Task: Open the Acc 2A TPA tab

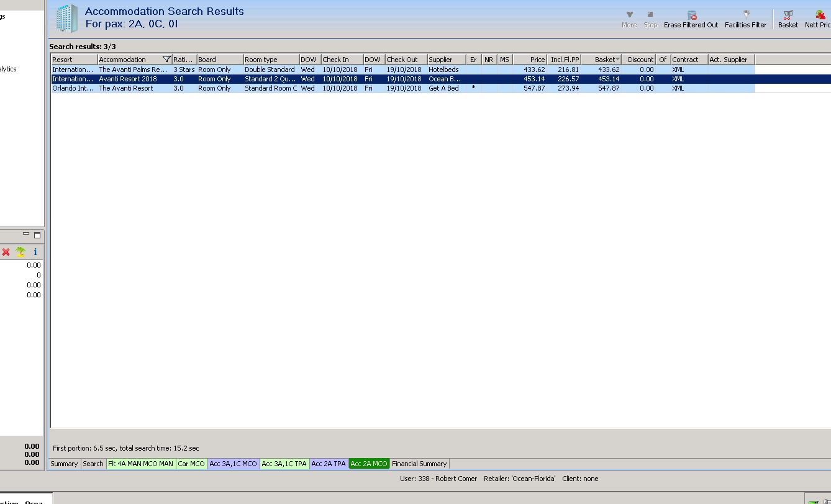Action: click(x=329, y=464)
